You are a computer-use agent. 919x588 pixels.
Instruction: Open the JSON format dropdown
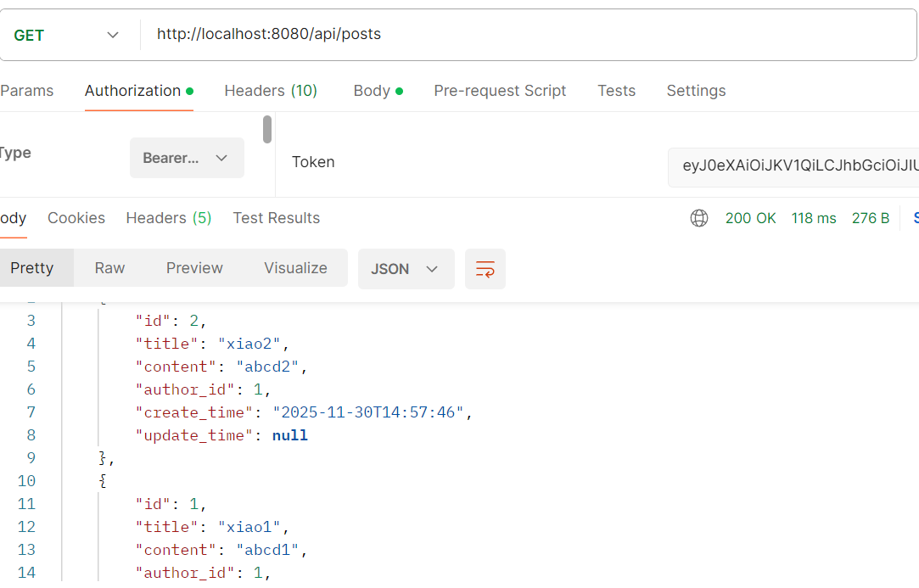coord(406,269)
